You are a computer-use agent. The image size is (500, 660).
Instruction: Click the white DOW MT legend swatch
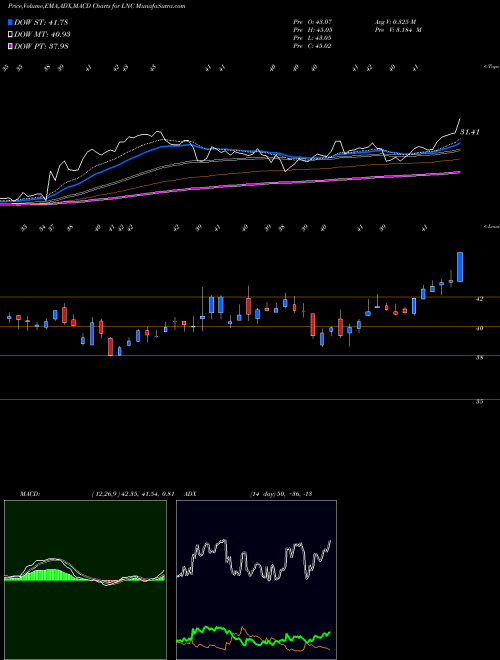(x=11, y=35)
